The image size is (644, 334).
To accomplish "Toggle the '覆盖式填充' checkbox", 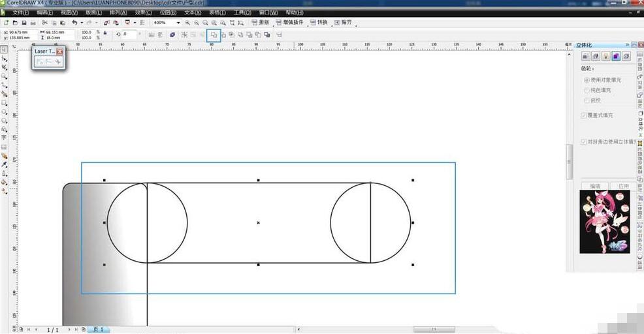I will (x=584, y=115).
